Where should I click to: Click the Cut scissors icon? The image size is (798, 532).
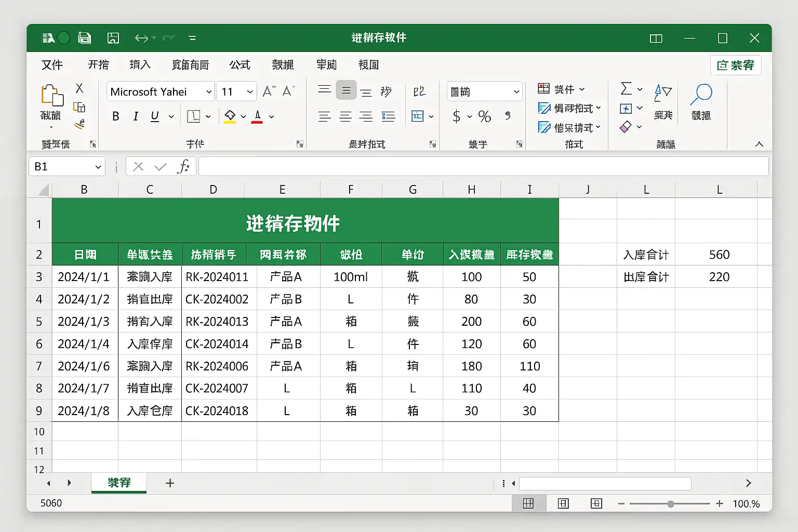pyautogui.click(x=79, y=88)
